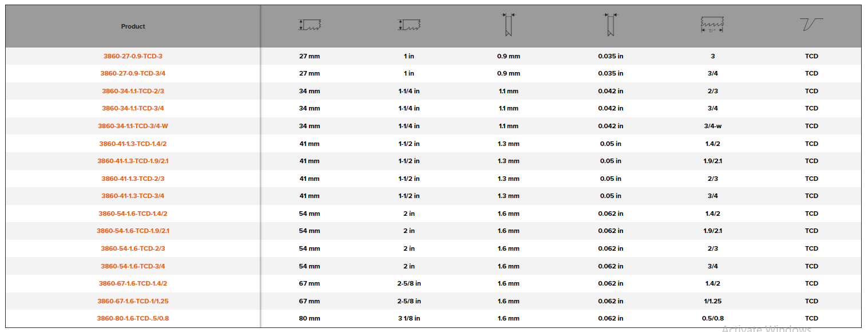The image size is (868, 332).
Task: Go to product 3860-80-1.6-TCD-.5/0.8
Action: point(133,318)
